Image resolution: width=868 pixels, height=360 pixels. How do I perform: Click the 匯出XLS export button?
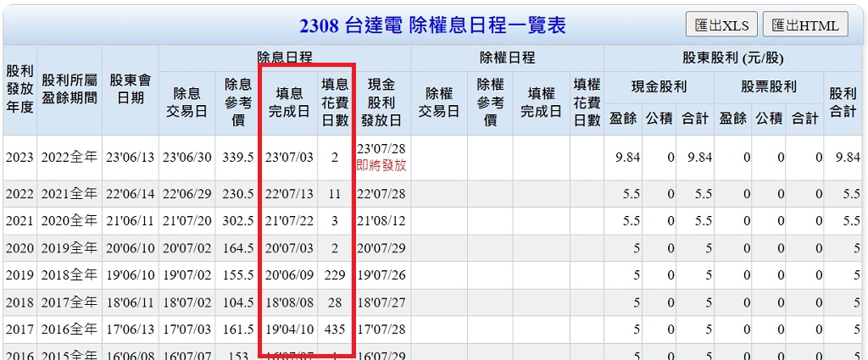pyautogui.click(x=722, y=25)
